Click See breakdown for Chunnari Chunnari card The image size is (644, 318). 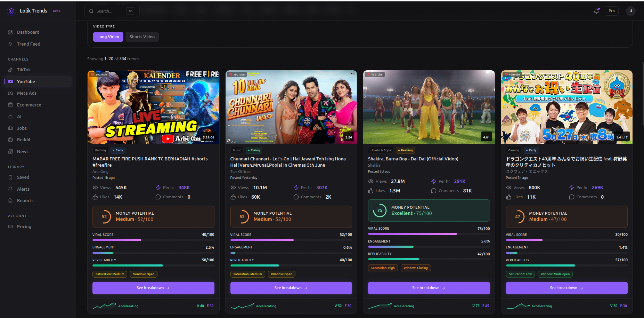click(291, 288)
